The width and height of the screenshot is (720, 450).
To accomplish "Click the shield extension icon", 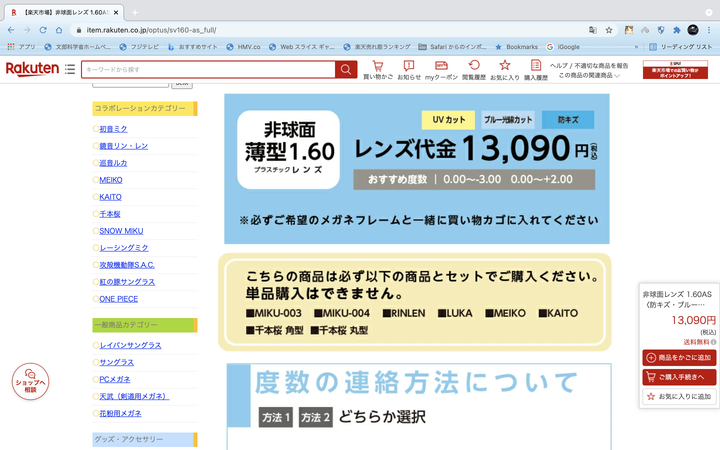I will click(x=661, y=30).
